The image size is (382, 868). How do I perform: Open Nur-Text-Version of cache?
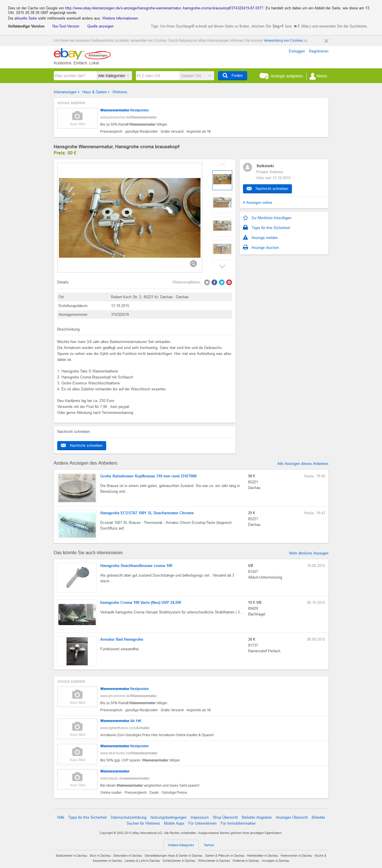(x=66, y=26)
